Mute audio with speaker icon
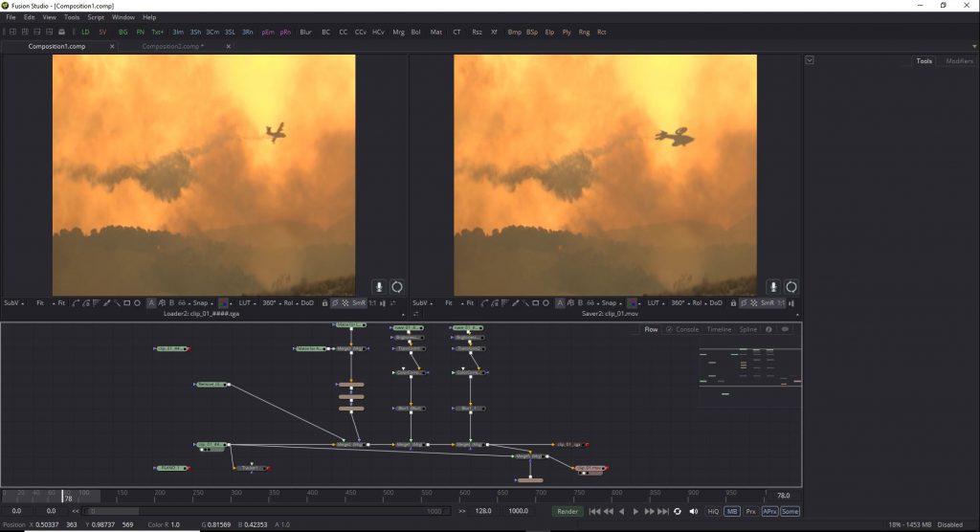This screenshot has width=980, height=532. [x=694, y=511]
